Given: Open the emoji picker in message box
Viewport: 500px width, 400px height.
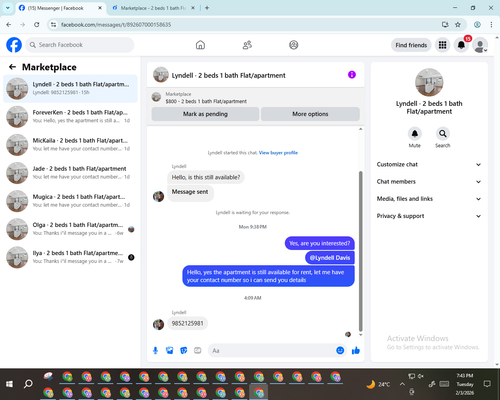Looking at the screenshot, I should (x=340, y=350).
